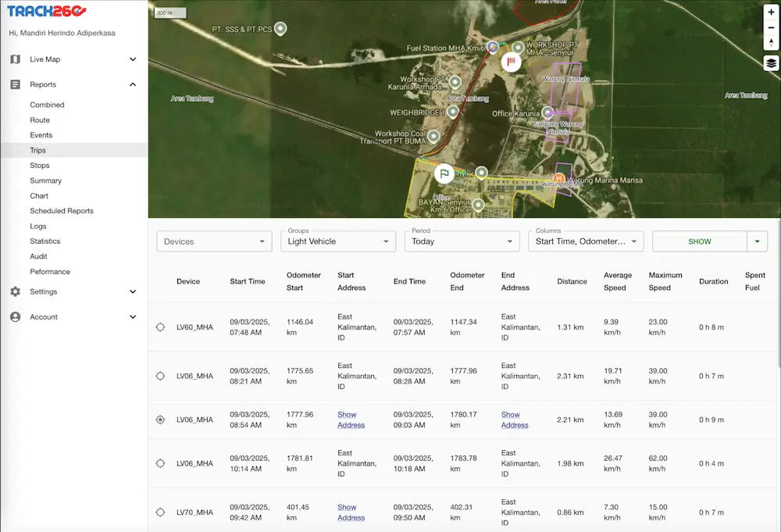Click the Fuel Station MHA Km 6 marker
Screen dimensions: 781x532
coord(492,47)
